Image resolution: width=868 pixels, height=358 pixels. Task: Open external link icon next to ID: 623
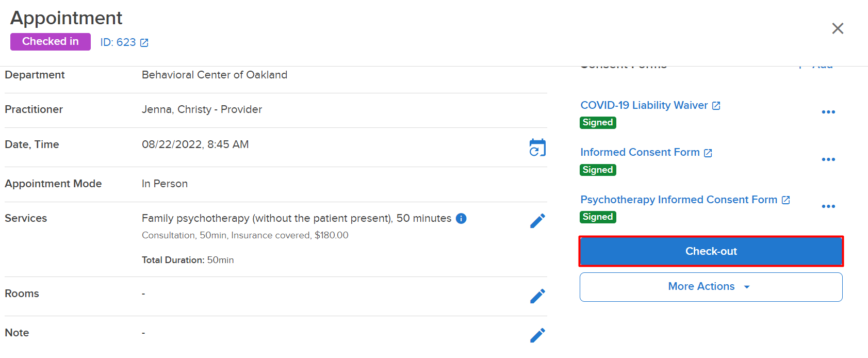(144, 43)
